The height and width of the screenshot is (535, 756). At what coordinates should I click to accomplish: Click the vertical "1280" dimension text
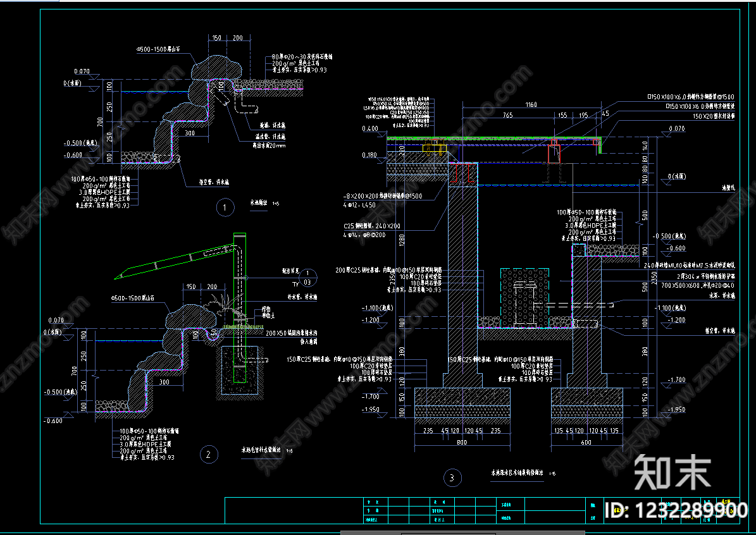tap(402, 240)
